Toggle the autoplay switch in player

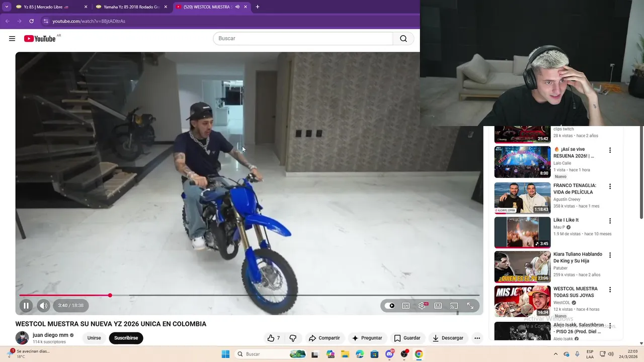coord(390,306)
